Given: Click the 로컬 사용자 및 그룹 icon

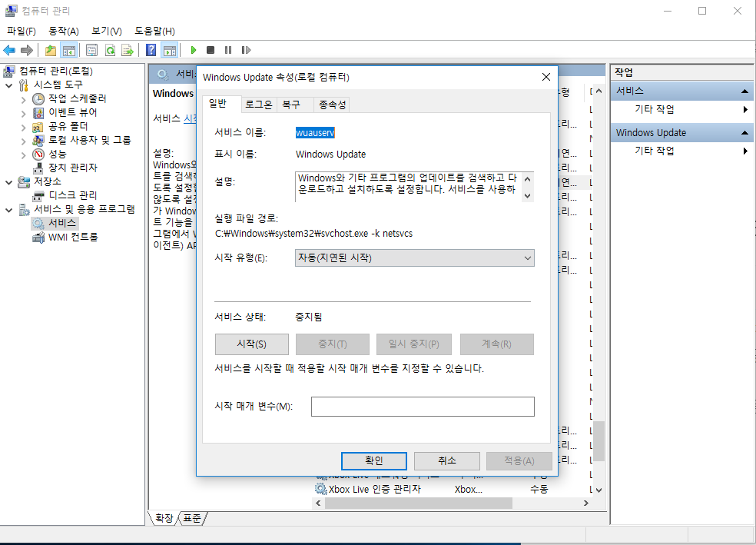Looking at the screenshot, I should click(x=38, y=141).
